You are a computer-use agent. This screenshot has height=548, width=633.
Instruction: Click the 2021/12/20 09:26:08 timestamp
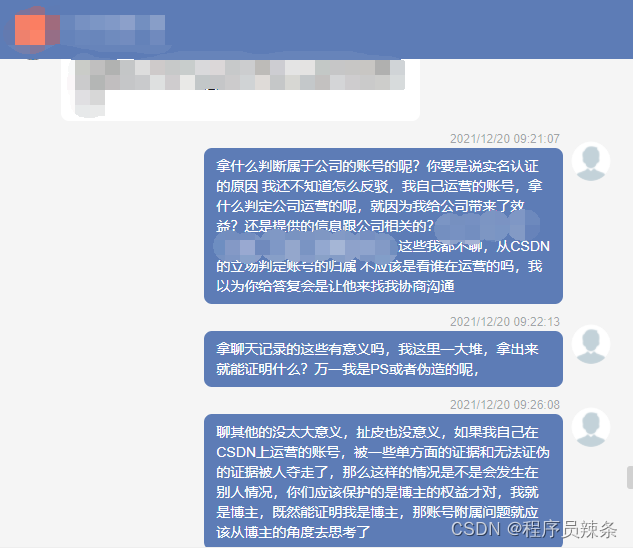(505, 405)
